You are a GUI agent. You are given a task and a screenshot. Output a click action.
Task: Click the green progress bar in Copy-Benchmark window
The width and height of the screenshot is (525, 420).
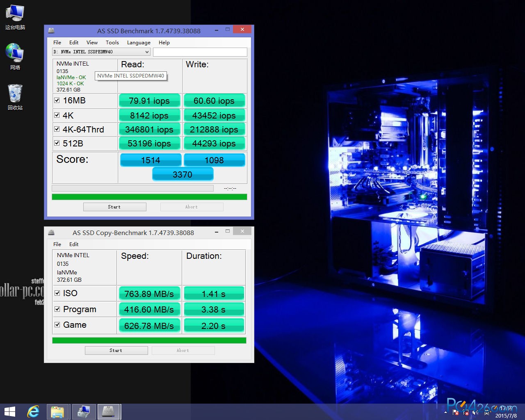[x=149, y=340]
